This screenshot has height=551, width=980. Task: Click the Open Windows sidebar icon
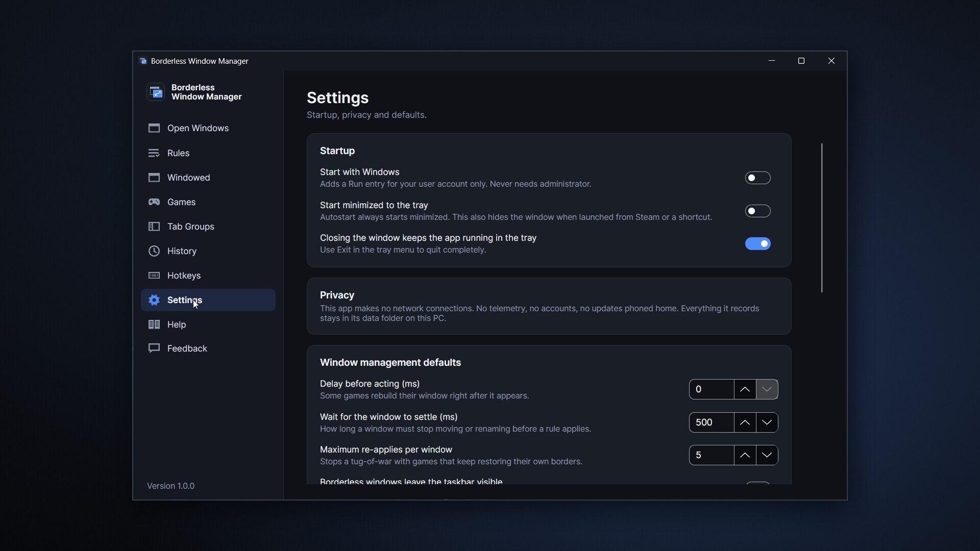click(154, 128)
